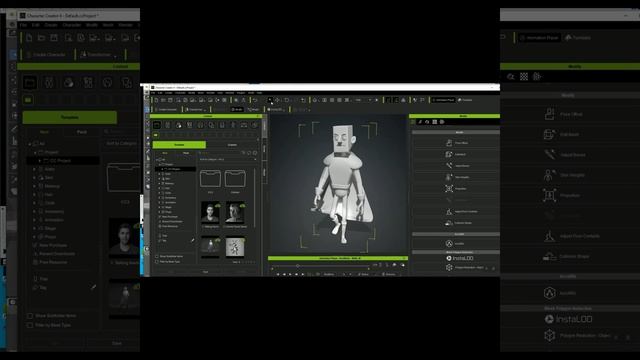Click Create Character in background window toolbar

(45, 55)
